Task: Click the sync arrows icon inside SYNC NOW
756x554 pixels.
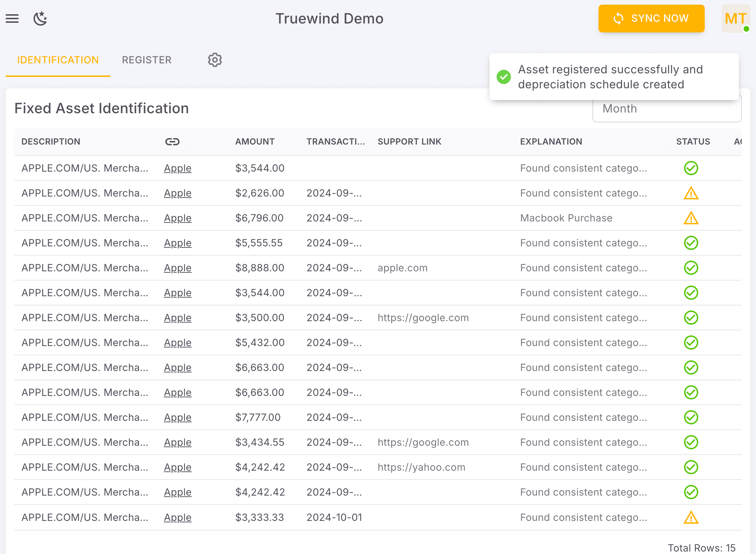Action: coord(619,18)
